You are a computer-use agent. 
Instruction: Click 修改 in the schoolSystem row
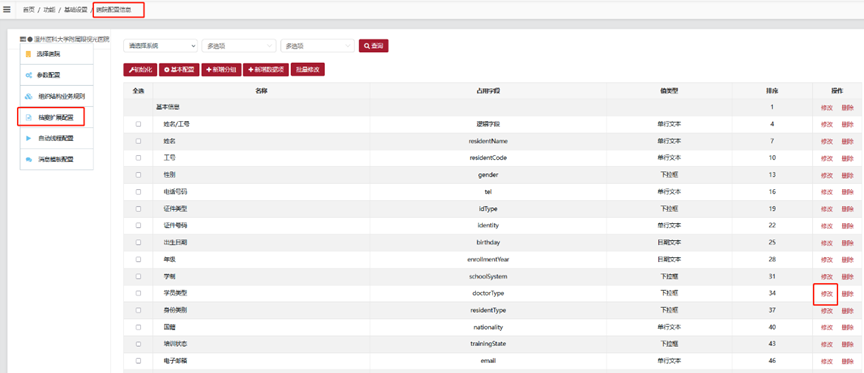click(827, 277)
